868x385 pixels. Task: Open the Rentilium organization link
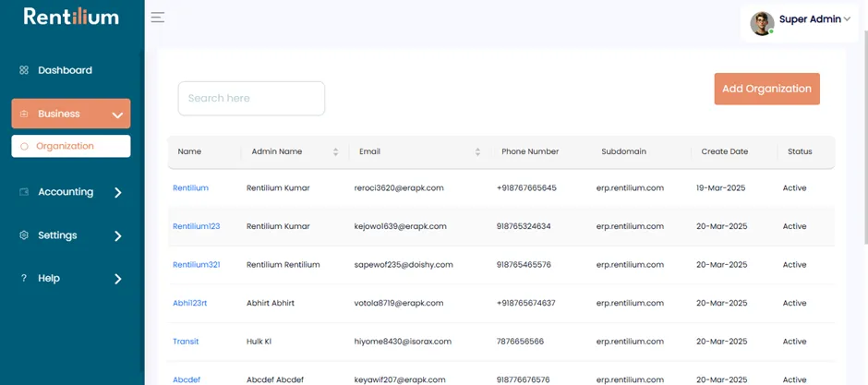pos(190,188)
